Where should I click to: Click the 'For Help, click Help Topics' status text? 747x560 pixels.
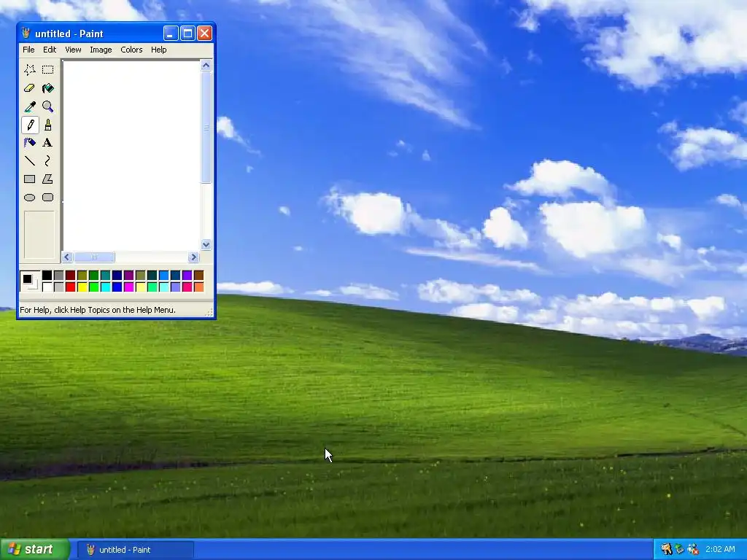tap(98, 310)
